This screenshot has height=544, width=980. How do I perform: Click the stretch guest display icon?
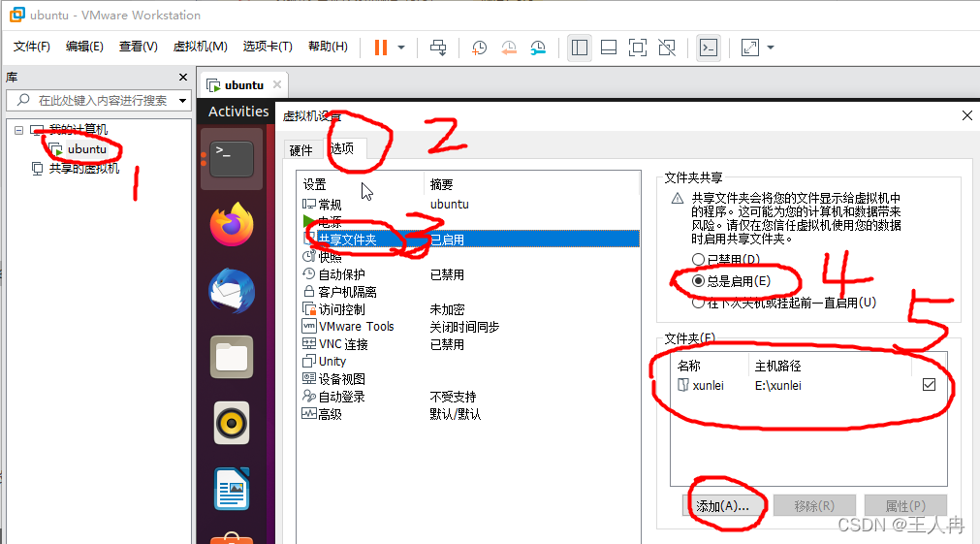coord(749,48)
